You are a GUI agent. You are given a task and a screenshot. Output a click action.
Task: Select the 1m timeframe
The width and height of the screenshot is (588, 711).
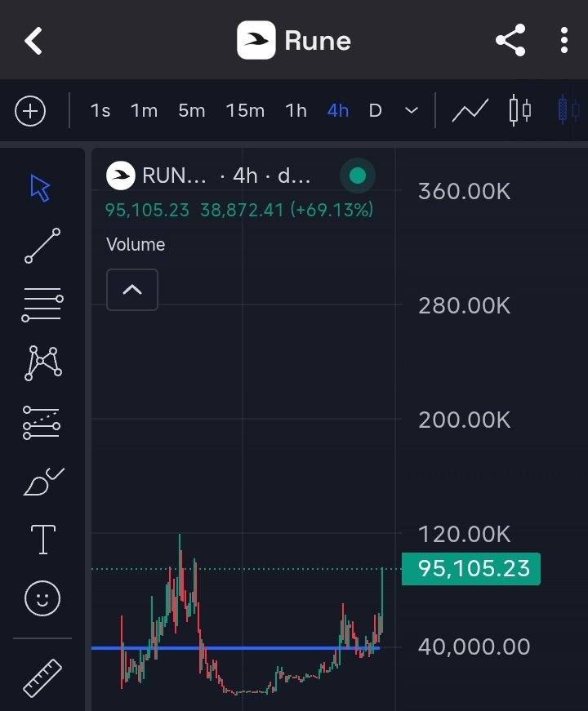145,111
